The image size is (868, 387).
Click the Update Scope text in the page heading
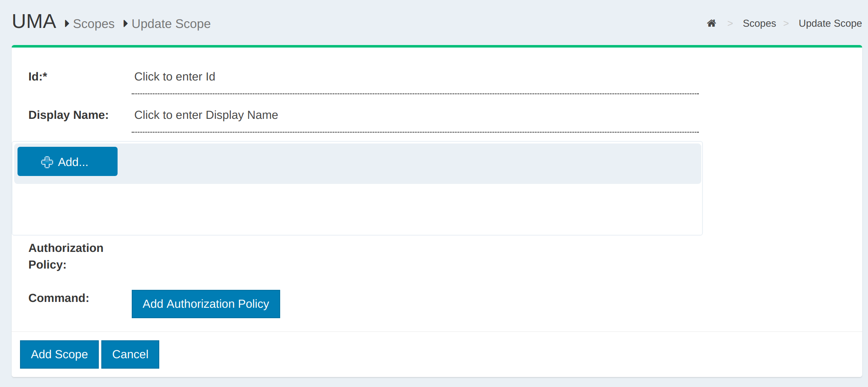point(171,24)
